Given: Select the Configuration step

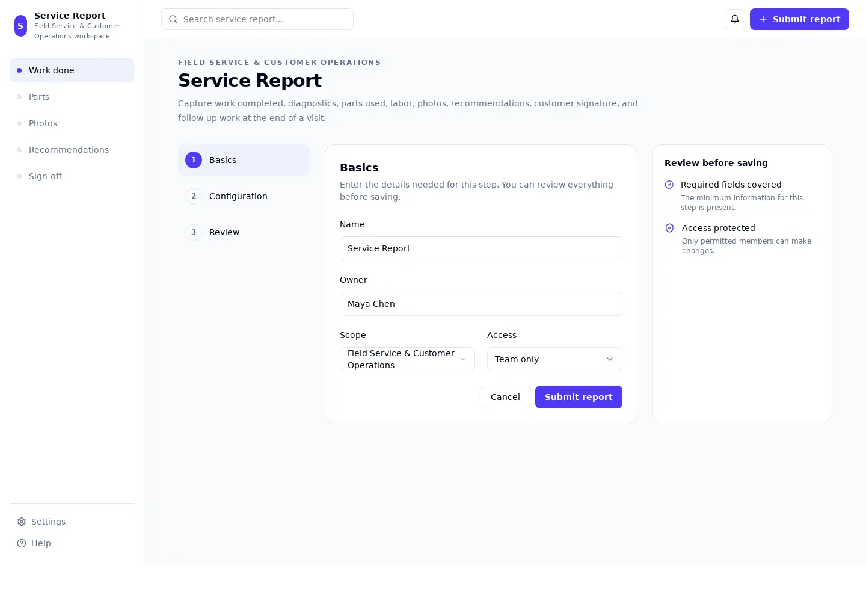Looking at the screenshot, I should tap(244, 196).
